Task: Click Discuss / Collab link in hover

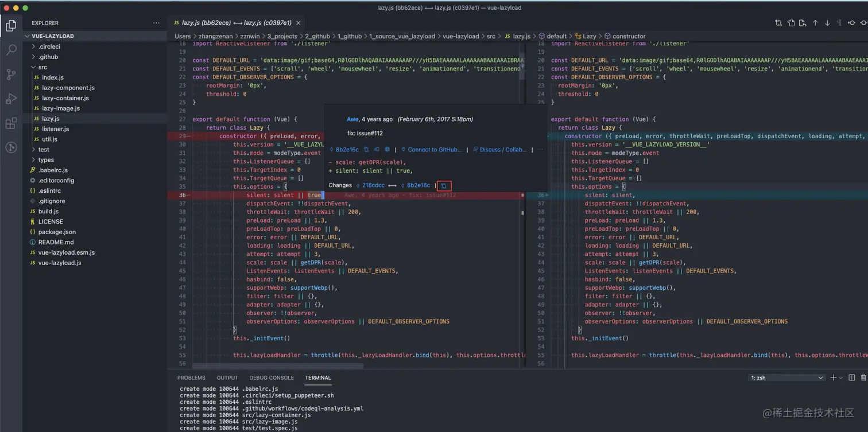Action: (x=499, y=150)
